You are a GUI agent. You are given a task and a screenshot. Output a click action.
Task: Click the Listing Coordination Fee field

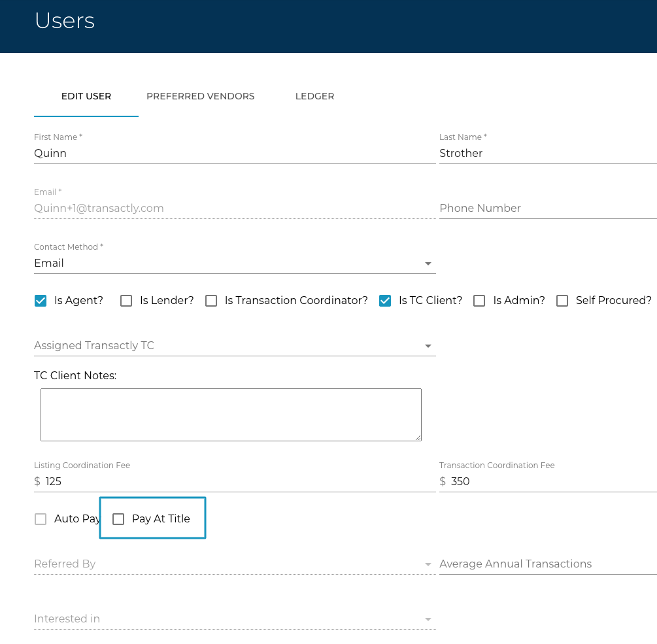[x=239, y=482]
